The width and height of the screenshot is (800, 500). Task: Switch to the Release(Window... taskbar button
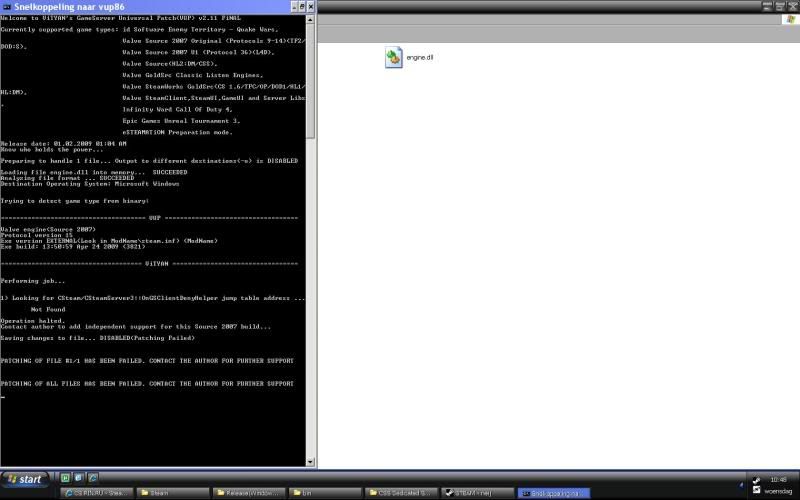click(x=249, y=493)
